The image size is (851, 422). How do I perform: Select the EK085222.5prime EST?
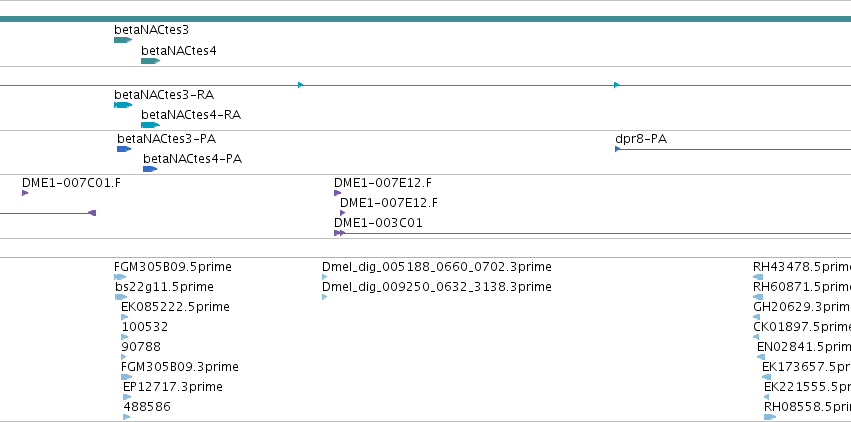click(x=175, y=307)
